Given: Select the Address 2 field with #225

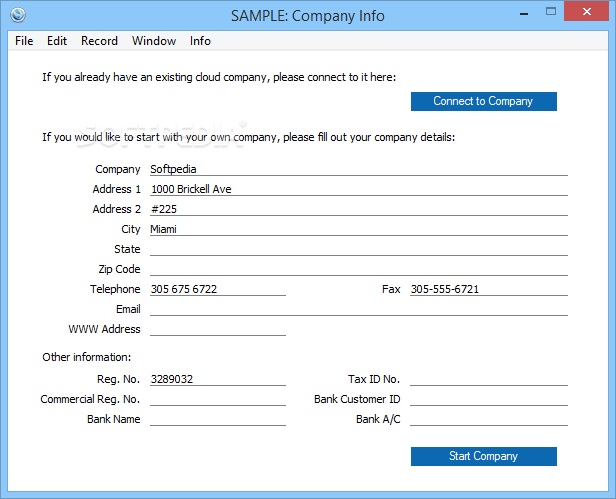Looking at the screenshot, I should point(359,209).
